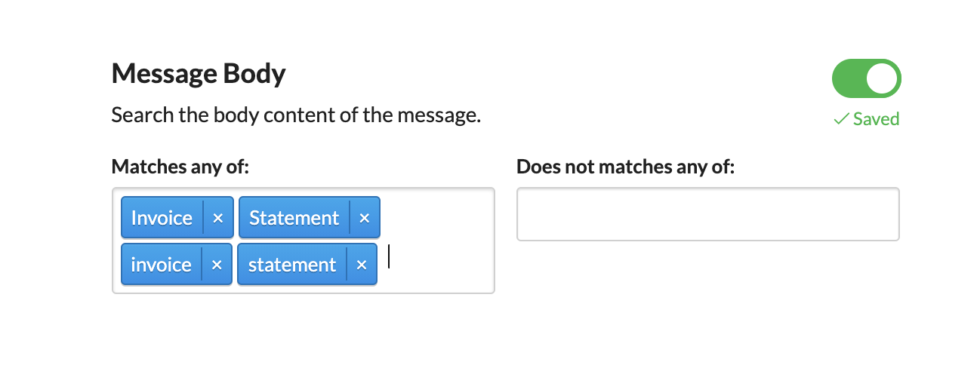Screen dimensions: 980x368
Task: Delete the lowercase "invoice" tag
Action: tap(217, 265)
